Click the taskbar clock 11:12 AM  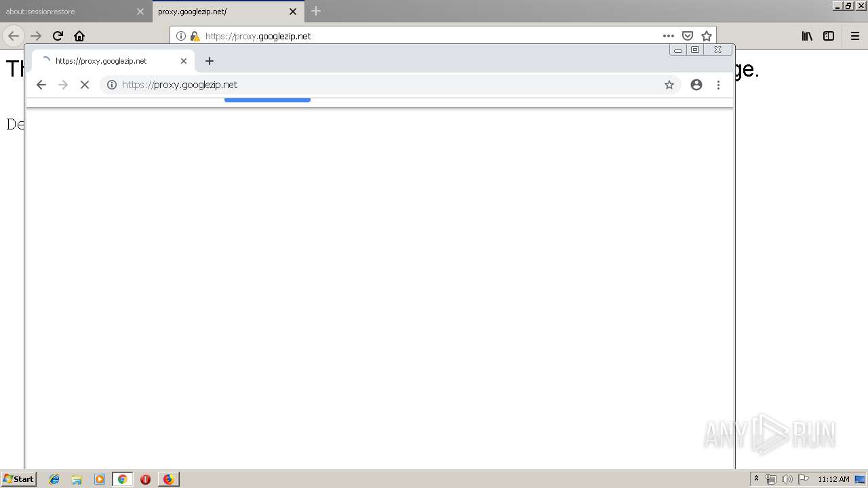pyautogui.click(x=833, y=479)
